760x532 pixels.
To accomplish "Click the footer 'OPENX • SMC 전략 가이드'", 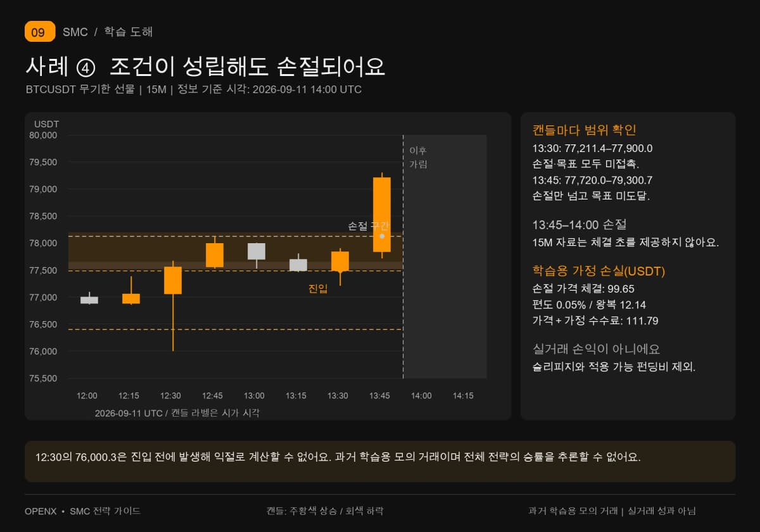I will click(x=82, y=511).
